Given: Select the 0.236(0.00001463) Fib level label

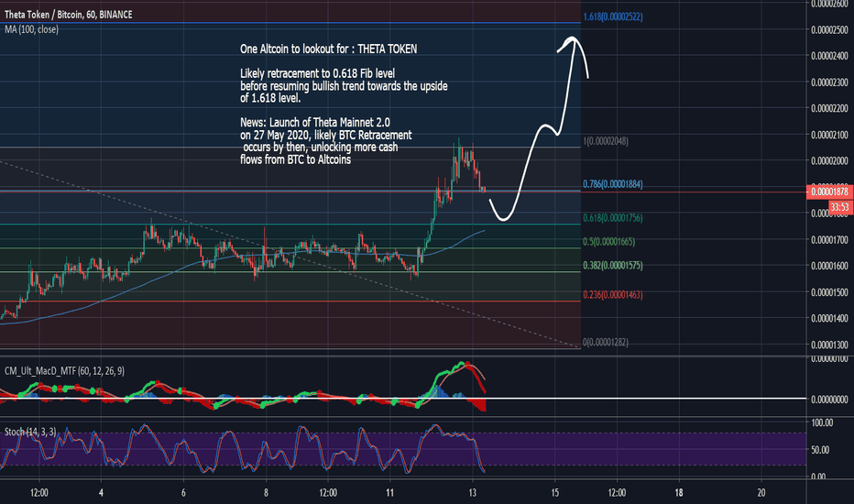Looking at the screenshot, I should 613,295.
